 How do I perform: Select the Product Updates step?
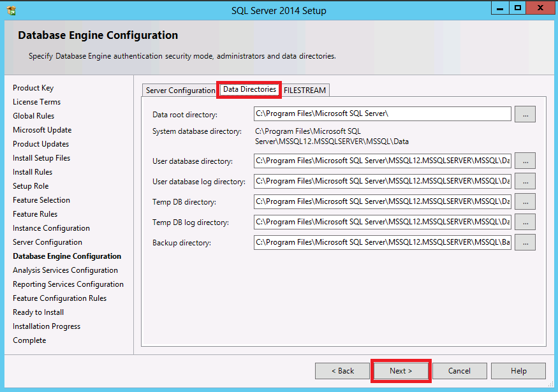[41, 144]
